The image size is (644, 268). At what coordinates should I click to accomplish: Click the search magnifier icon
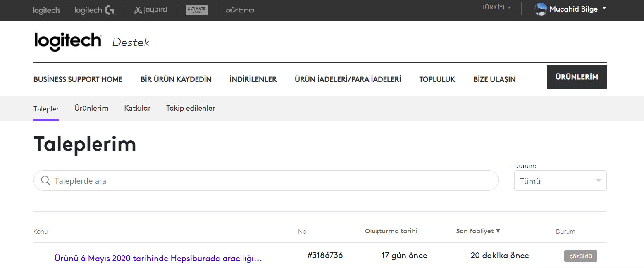tap(46, 180)
